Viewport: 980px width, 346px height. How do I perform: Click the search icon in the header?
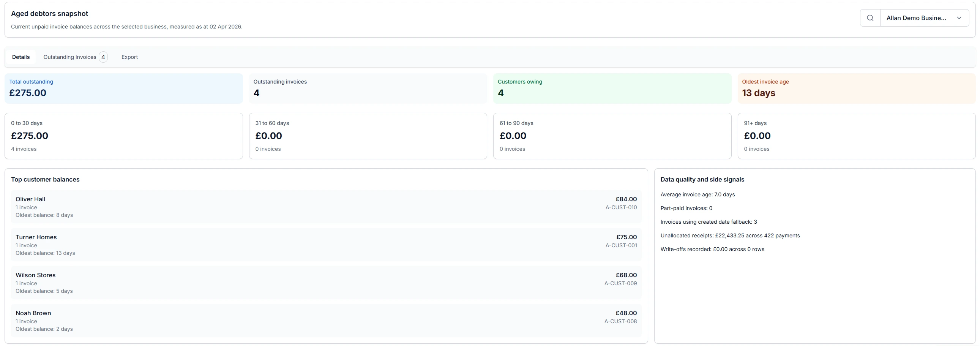[x=871, y=17]
